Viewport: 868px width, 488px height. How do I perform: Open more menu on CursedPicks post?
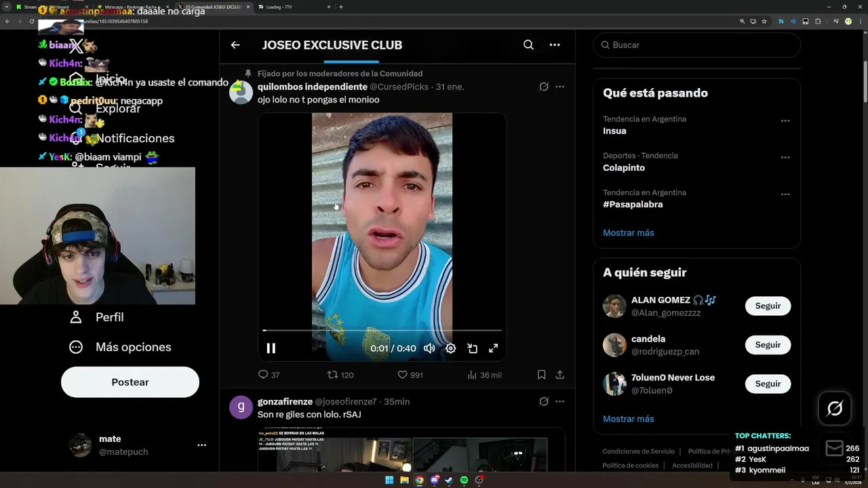coord(559,87)
